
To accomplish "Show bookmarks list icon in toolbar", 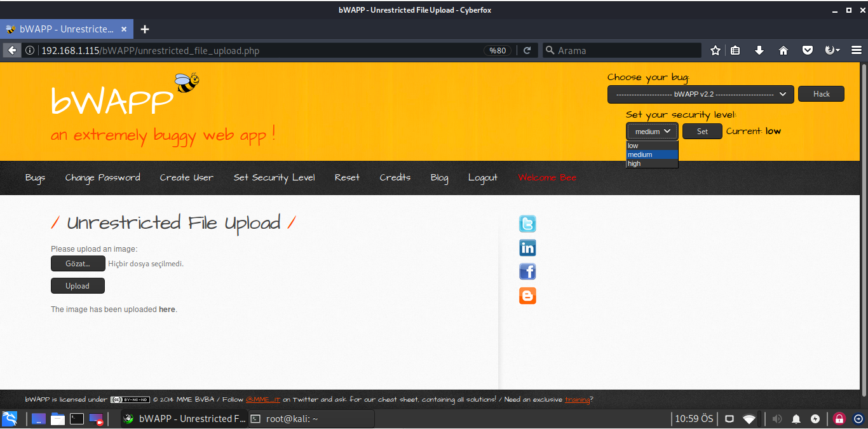I will click(x=735, y=50).
